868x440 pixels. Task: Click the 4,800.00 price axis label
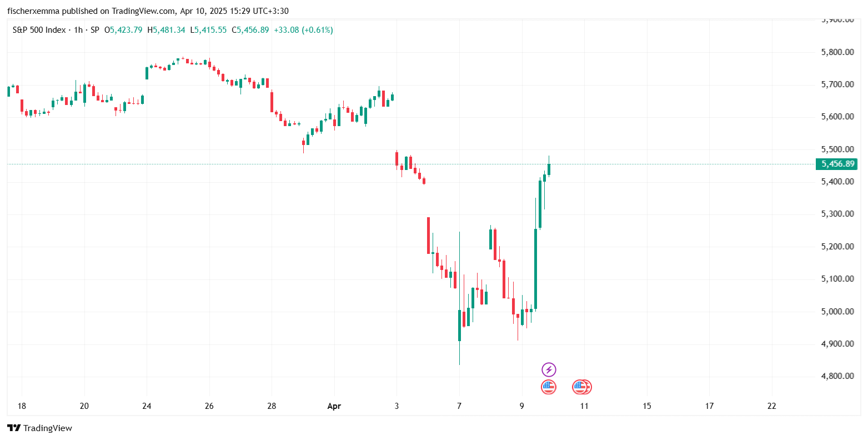click(837, 376)
